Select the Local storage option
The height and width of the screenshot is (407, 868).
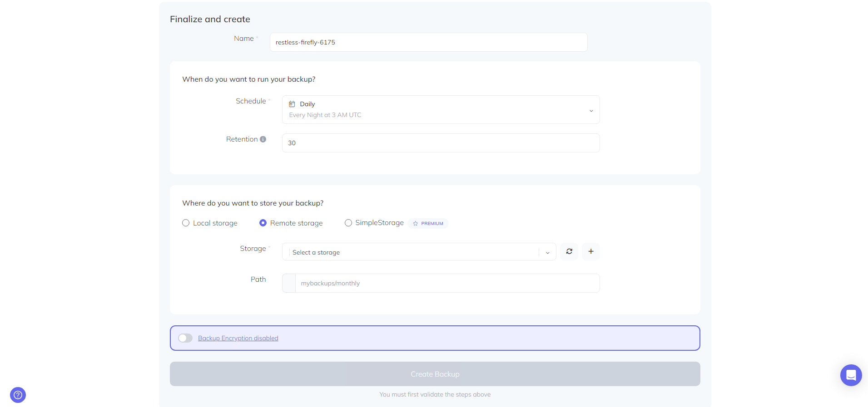pyautogui.click(x=186, y=223)
